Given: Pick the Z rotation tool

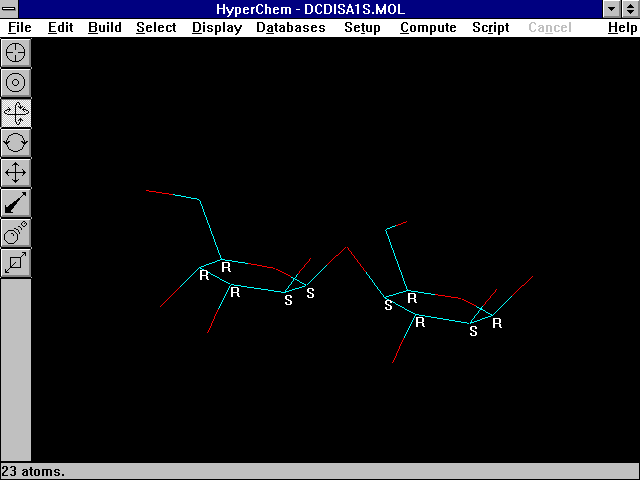Looking at the screenshot, I should [16, 142].
